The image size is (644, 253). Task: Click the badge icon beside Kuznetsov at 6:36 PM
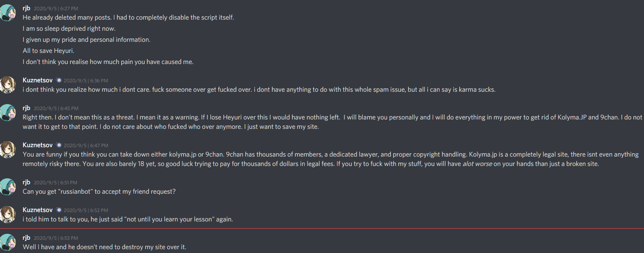[x=59, y=80]
